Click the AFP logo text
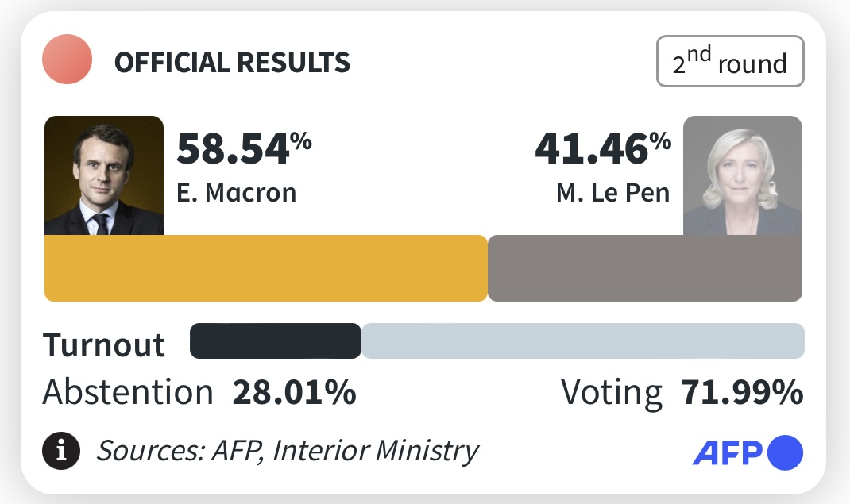Viewport: 854px width, 504px height. click(728, 452)
